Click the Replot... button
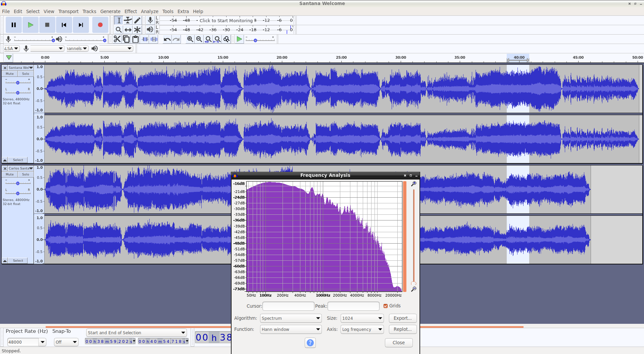The height and width of the screenshot is (354, 644). tap(402, 329)
